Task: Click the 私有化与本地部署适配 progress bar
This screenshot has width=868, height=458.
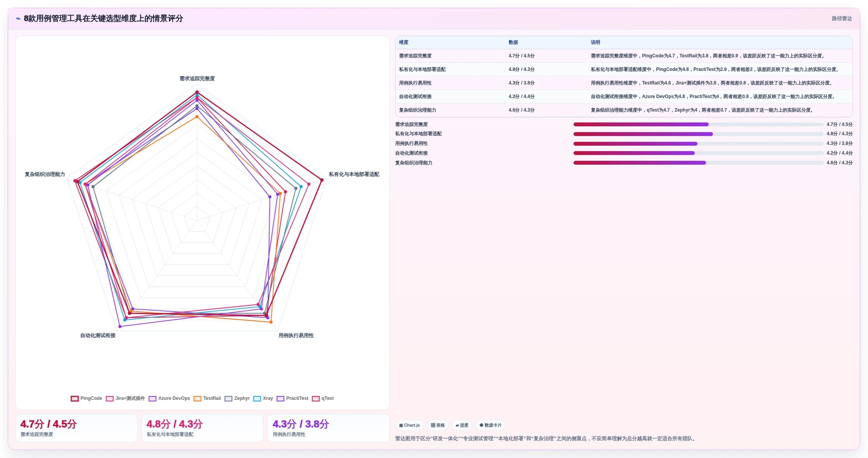Action: [x=698, y=134]
